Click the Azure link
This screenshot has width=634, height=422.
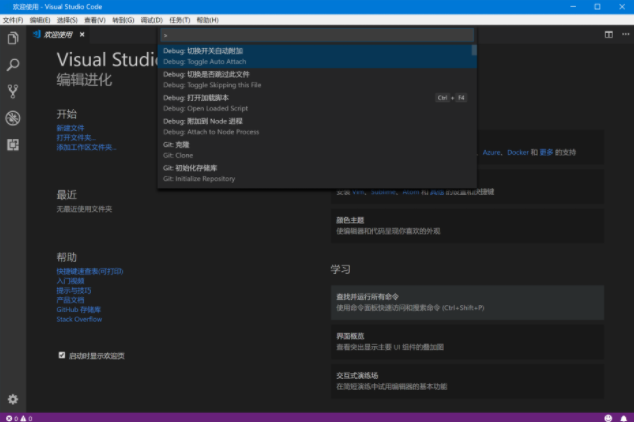(491, 152)
